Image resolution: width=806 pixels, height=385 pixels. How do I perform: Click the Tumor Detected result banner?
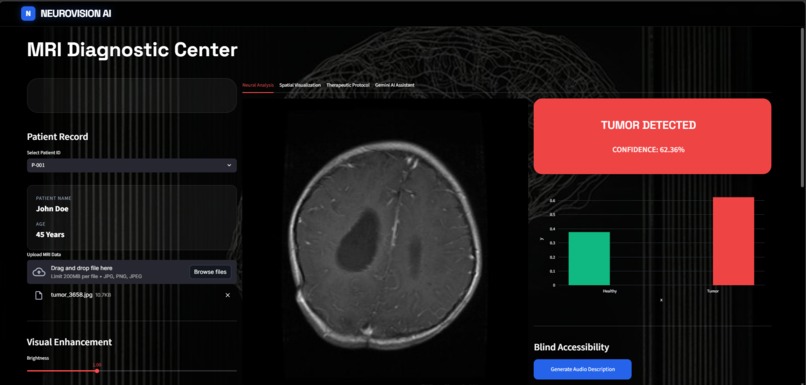point(652,136)
